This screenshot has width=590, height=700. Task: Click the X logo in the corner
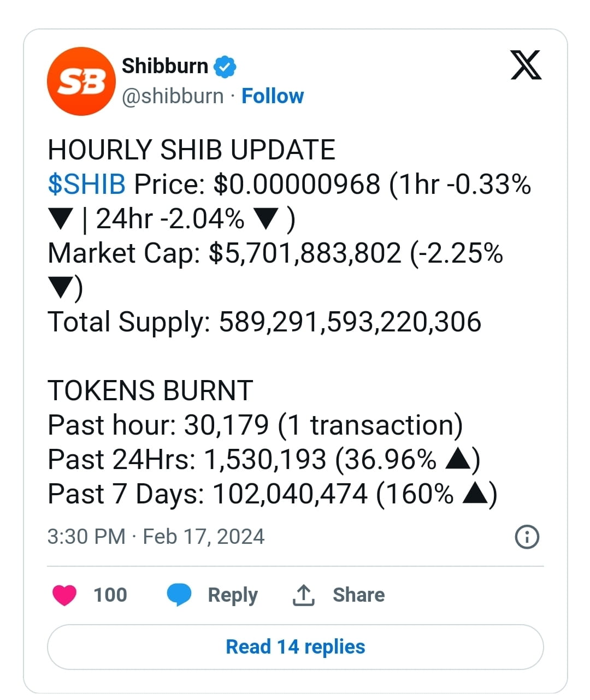[525, 66]
